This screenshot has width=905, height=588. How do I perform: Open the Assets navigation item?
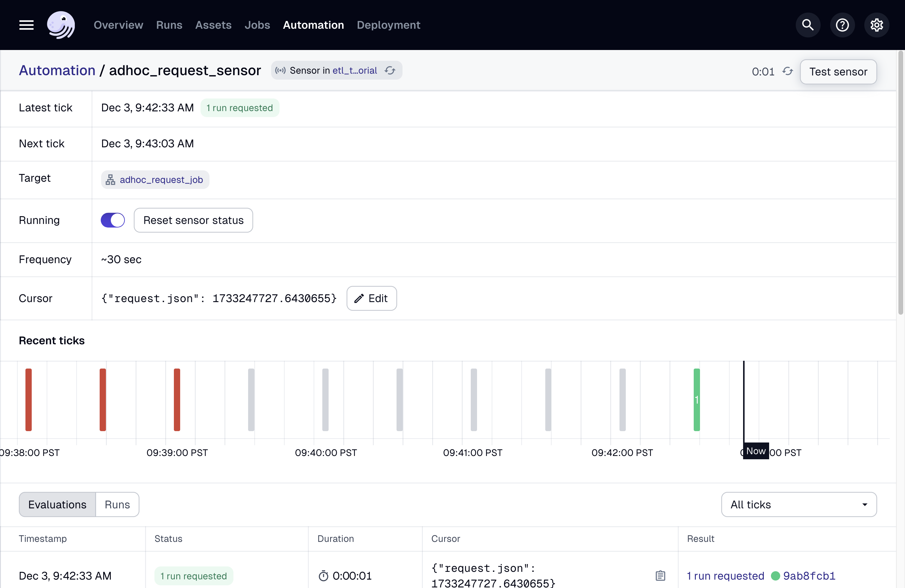coord(213,25)
